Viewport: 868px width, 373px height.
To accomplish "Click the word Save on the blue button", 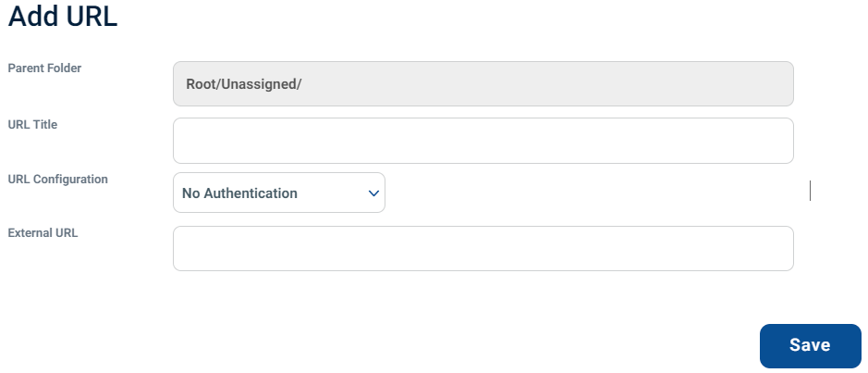I will coord(810,344).
